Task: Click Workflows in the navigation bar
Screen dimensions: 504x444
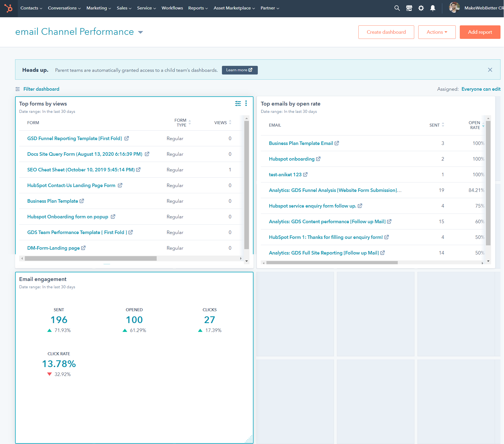Action: (172, 8)
